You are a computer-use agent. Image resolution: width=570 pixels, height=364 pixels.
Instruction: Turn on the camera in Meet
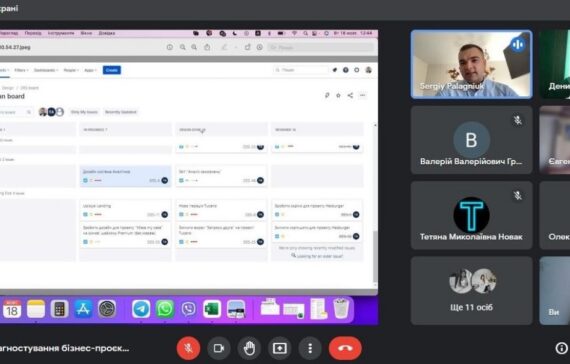(218, 348)
